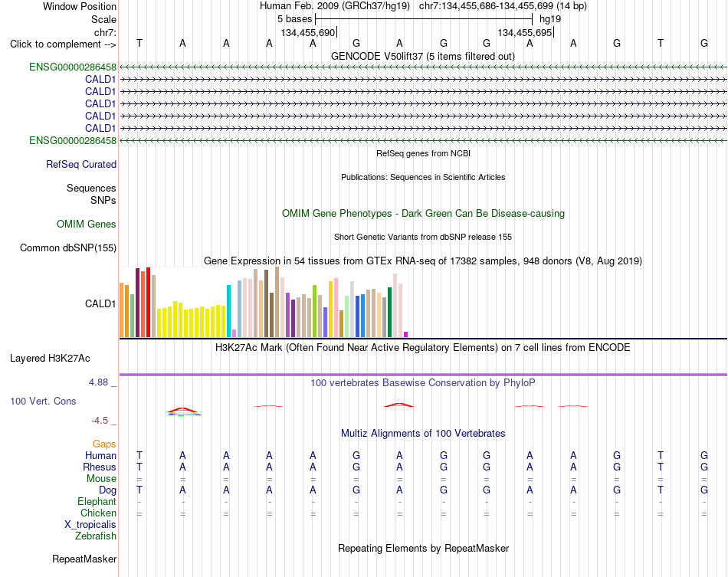Click the maroon bar in the GTEx chart

click(137, 303)
